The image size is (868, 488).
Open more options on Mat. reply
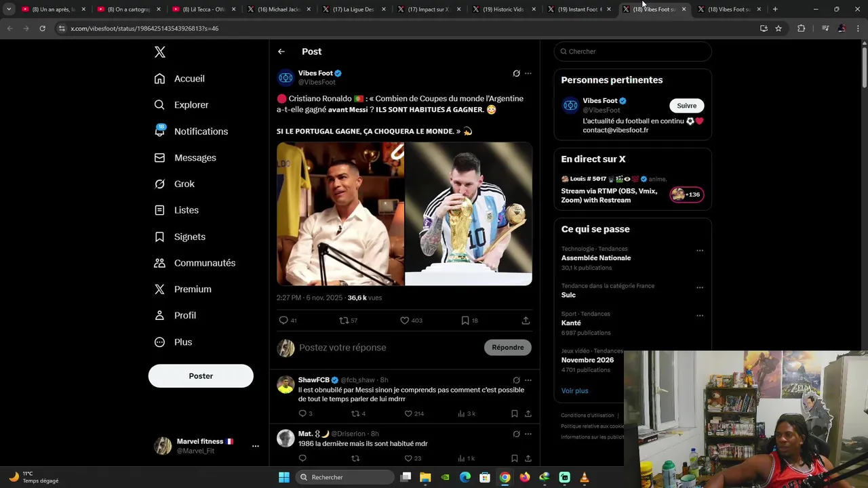tap(528, 434)
